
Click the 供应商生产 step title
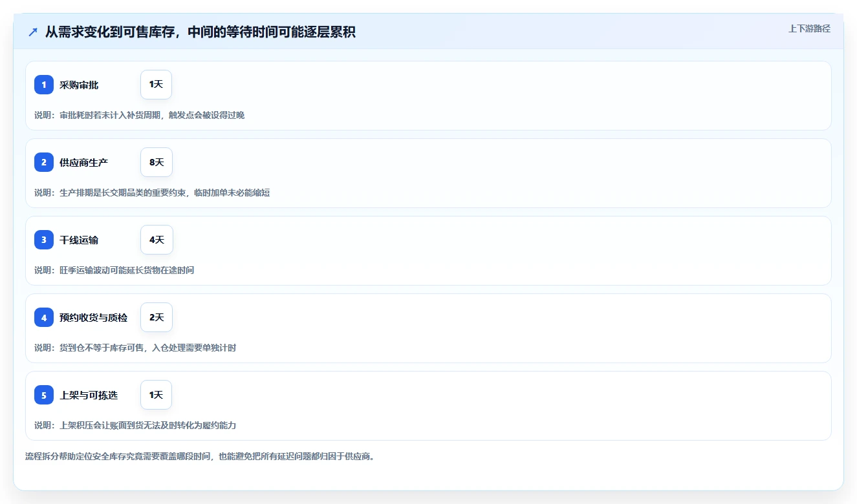(83, 162)
